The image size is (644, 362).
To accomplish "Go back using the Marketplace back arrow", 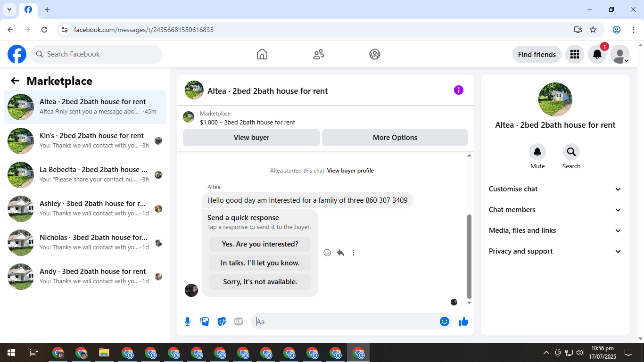I will [x=15, y=81].
